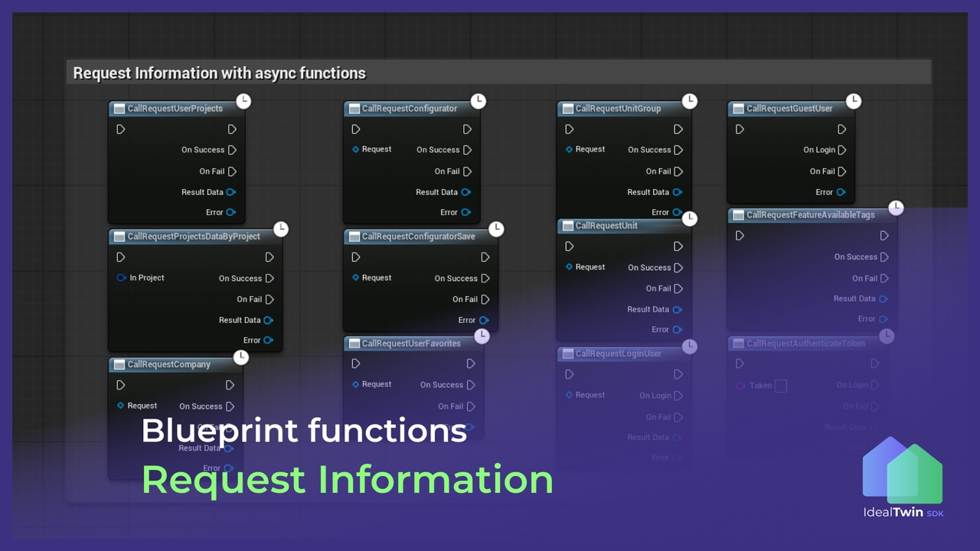Viewport: 980px width, 551px height.
Task: Click the IdealTwin SDK logo
Action: tap(903, 478)
